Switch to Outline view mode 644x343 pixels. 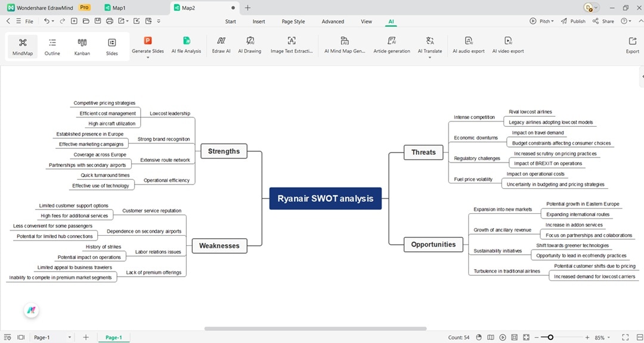[x=52, y=46]
